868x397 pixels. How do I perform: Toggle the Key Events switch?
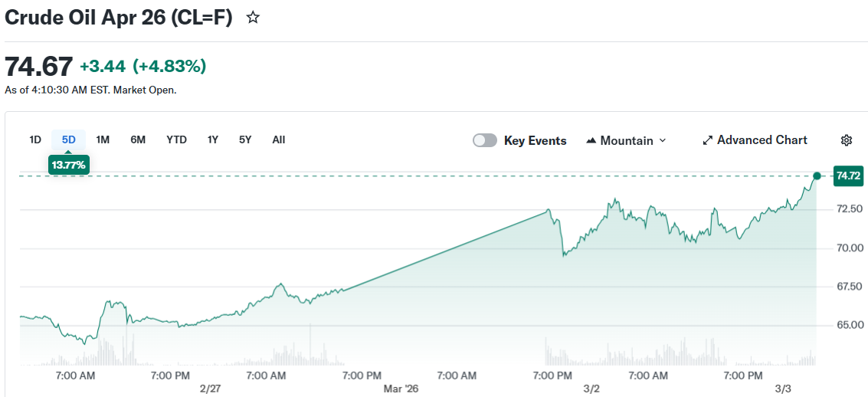[485, 140]
